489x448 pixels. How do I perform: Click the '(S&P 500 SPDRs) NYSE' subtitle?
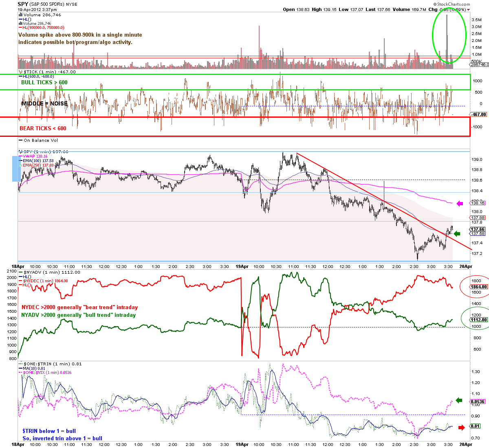pyautogui.click(x=53, y=4)
